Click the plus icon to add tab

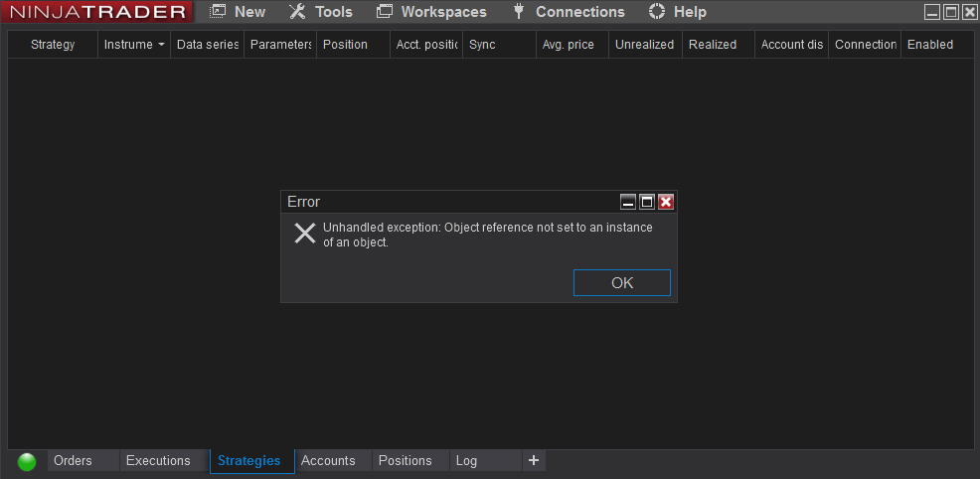pyautogui.click(x=534, y=460)
